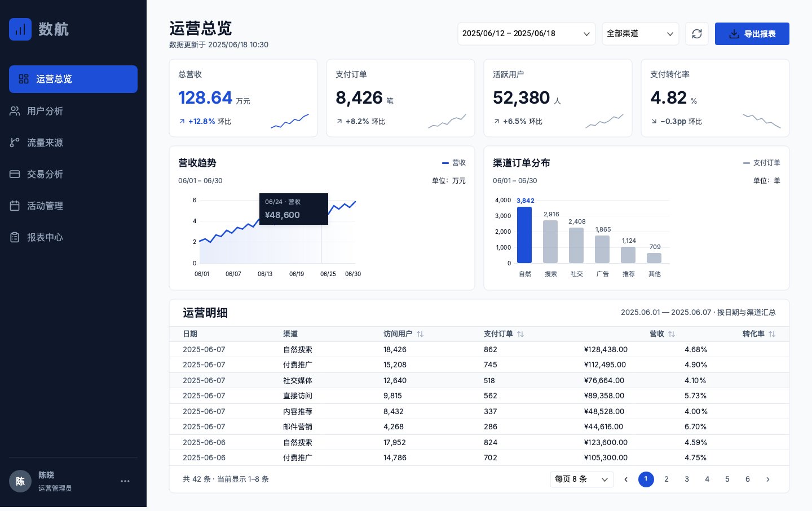The image size is (812, 511).
Task: Sort table by 转化率 column
Action: coord(771,334)
